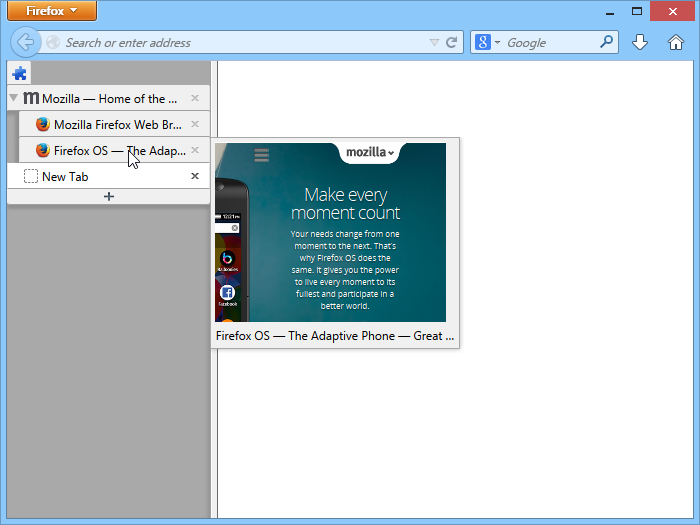Close the Firefox OS tab
The image size is (700, 525).
(x=195, y=150)
